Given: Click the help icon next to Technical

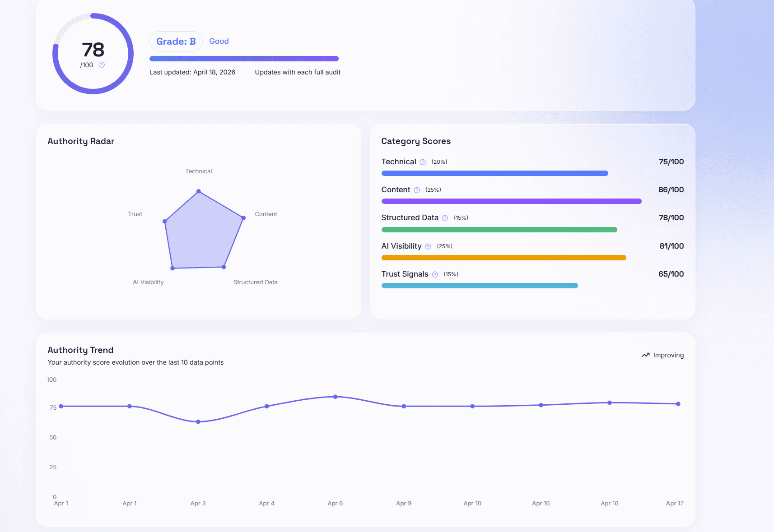Looking at the screenshot, I should [x=423, y=162].
